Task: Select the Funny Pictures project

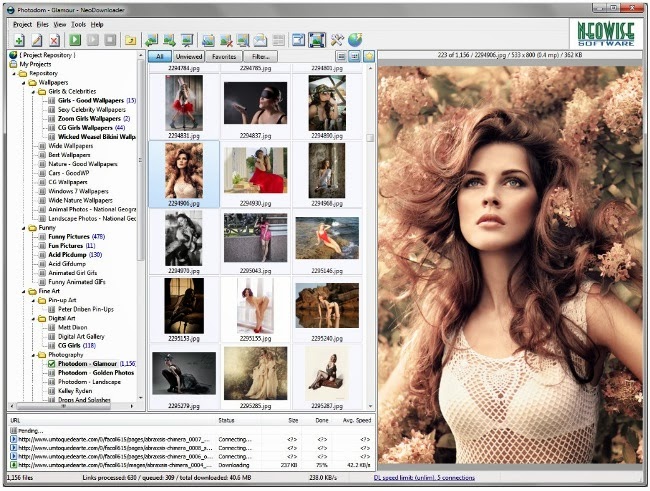Action: pyautogui.click(x=68, y=237)
